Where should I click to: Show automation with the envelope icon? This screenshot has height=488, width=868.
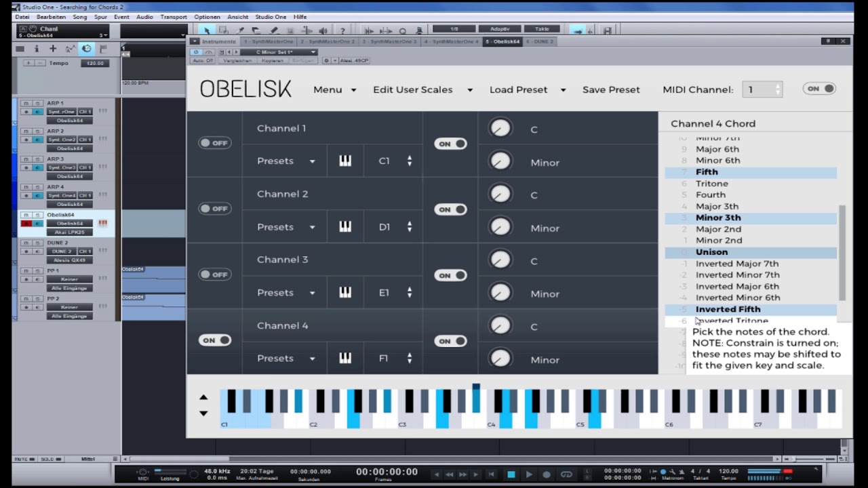(70, 49)
